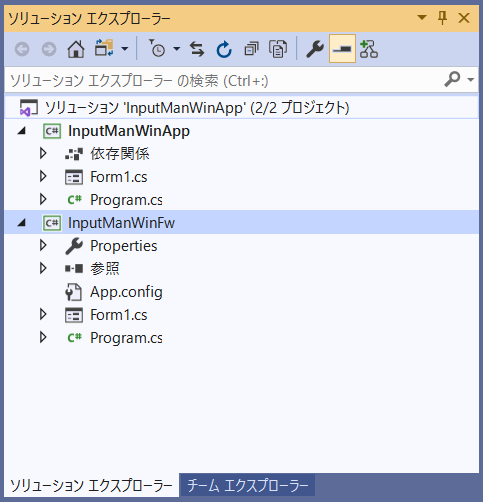483x502 pixels.
Task: Click the C# file icon of InputManWinFw Program.cs
Action: [74, 338]
